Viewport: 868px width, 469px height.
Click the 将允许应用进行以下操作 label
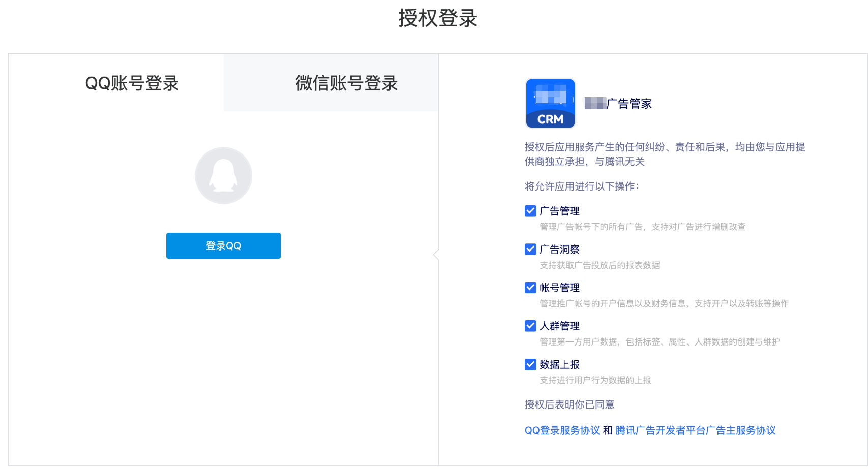(582, 186)
